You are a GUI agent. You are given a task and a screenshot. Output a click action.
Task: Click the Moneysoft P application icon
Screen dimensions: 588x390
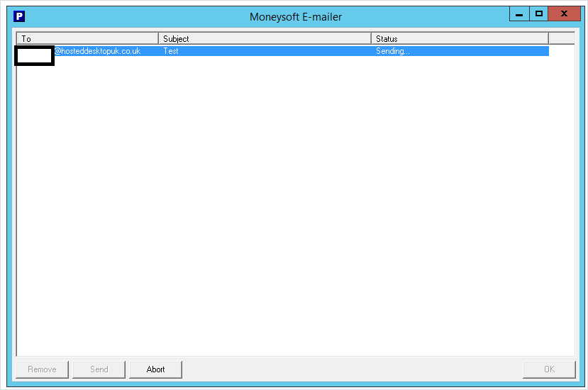[19, 16]
